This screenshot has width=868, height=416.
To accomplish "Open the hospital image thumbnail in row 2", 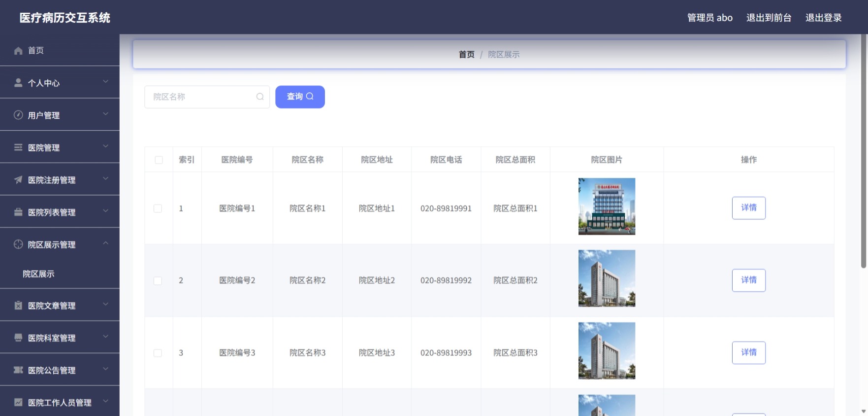I will 607,278.
